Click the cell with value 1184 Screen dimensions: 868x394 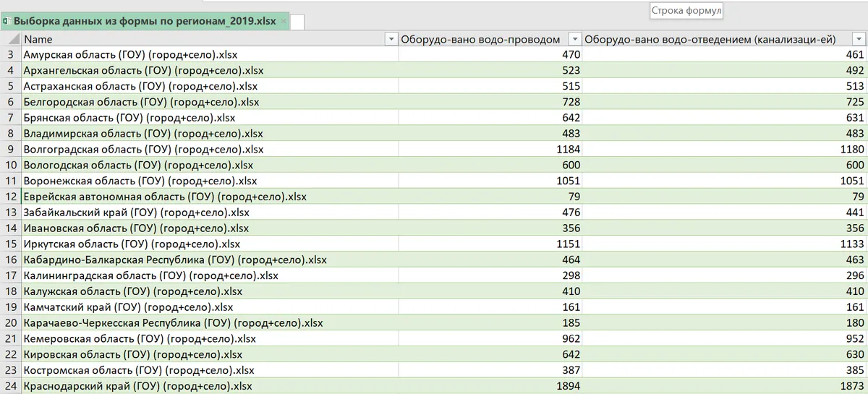tap(490, 149)
